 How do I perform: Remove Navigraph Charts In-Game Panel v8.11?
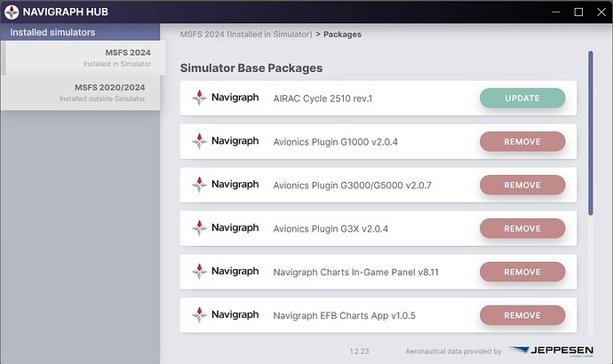(522, 272)
